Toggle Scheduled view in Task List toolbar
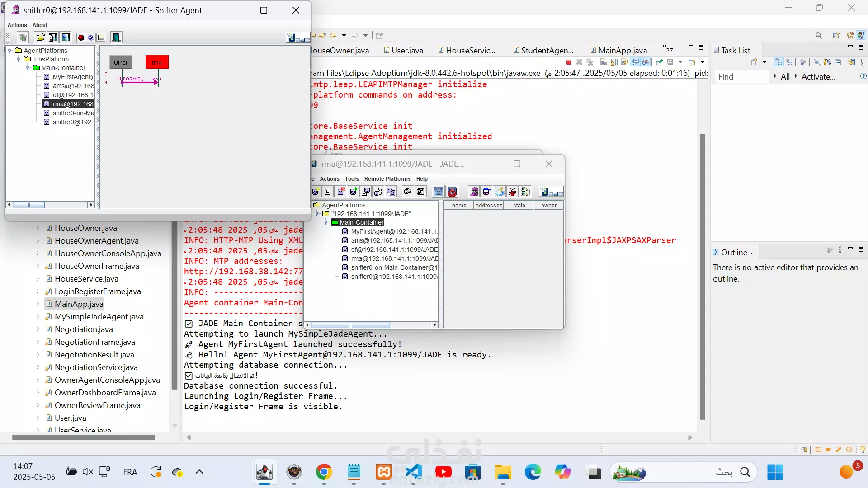Image resolution: width=868 pixels, height=488 pixels. 789,62
